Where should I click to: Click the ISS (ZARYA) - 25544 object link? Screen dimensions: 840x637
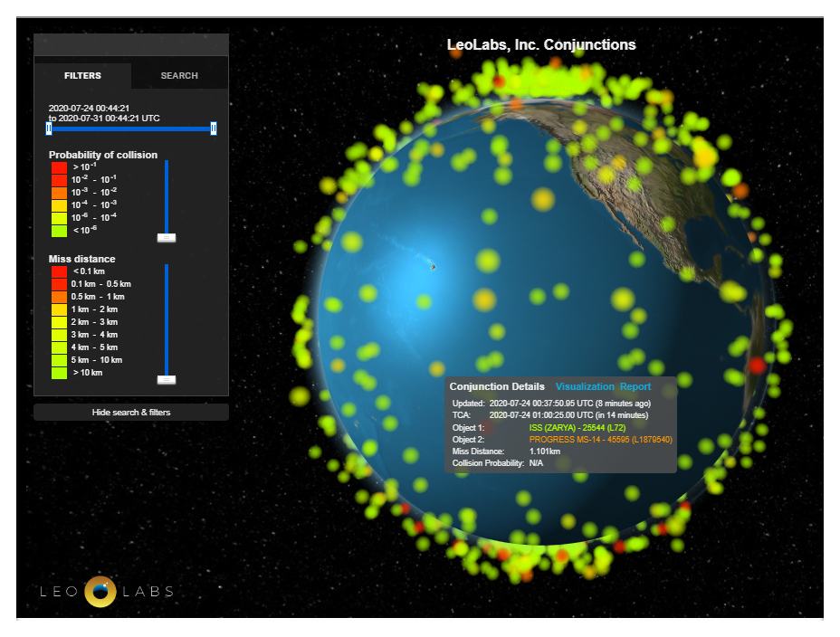577,428
